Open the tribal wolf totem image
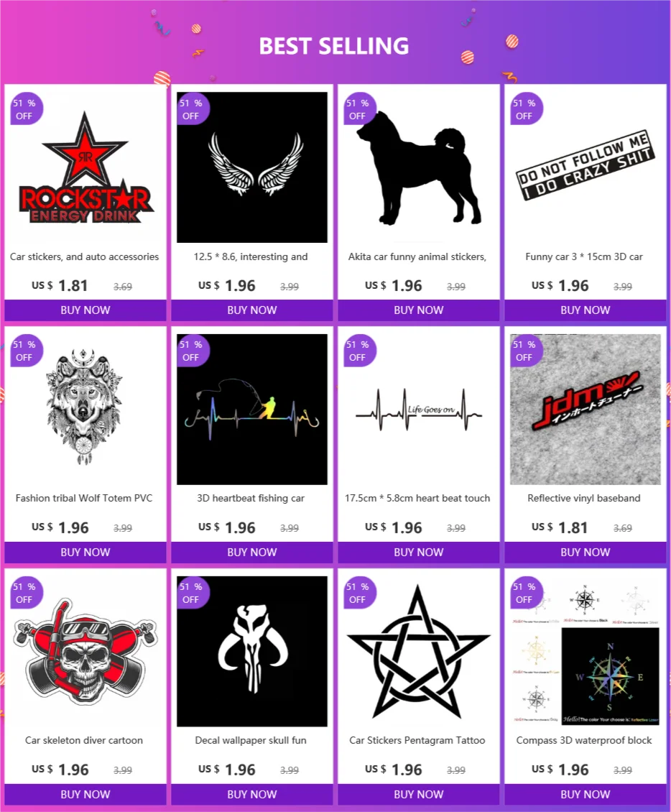Screen dimensions: 671x812 pyautogui.click(x=85, y=409)
